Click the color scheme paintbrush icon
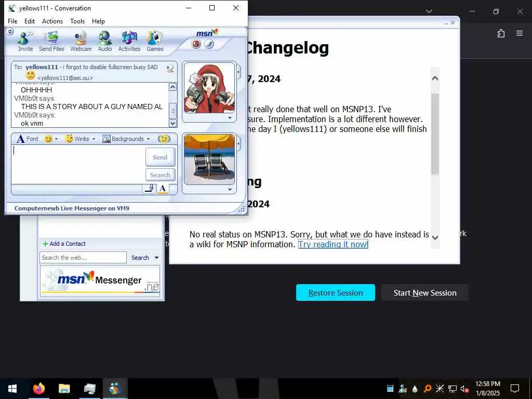This screenshot has height=399, width=532. [209, 44]
